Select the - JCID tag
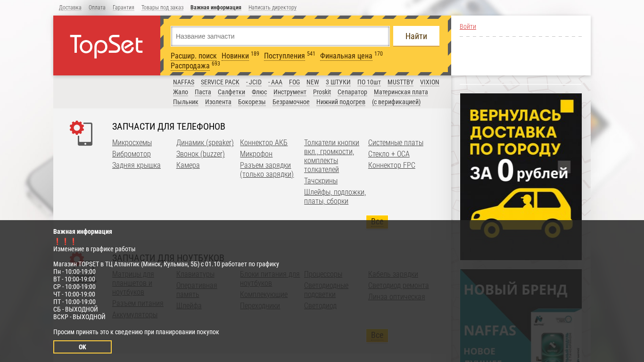Screen dimensions: 644x362 point(254,82)
